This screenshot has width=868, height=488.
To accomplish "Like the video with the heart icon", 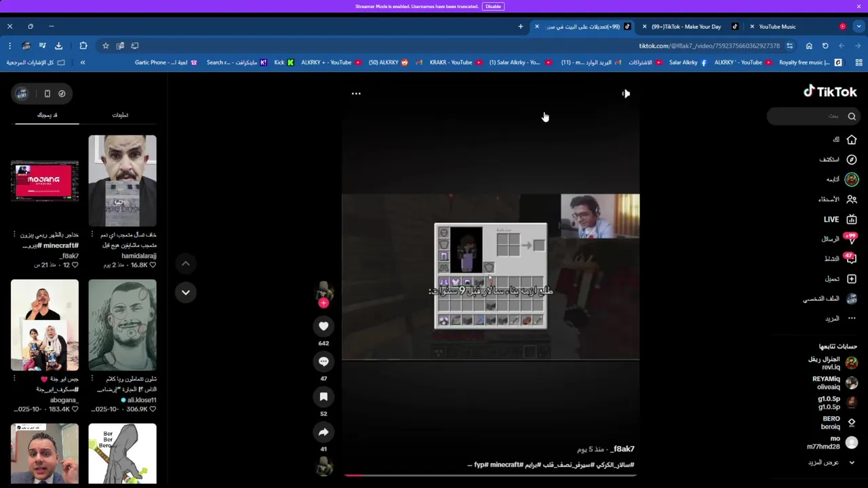I will (323, 326).
